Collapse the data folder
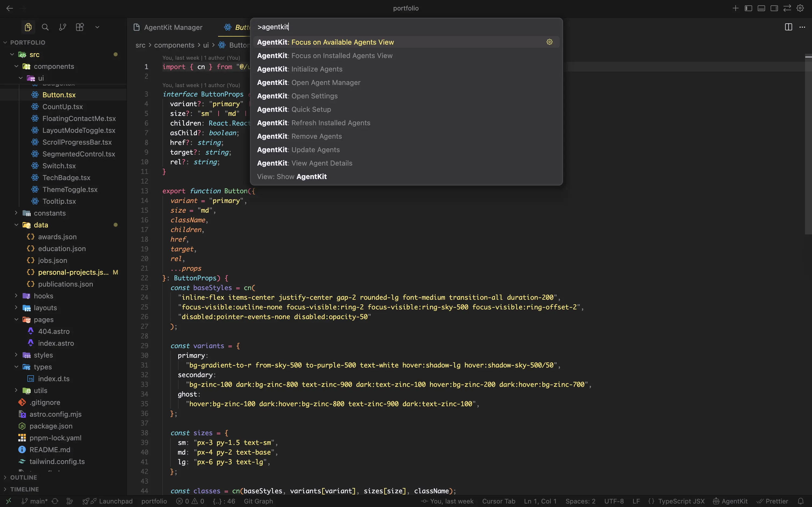The image size is (812, 507). point(63,225)
